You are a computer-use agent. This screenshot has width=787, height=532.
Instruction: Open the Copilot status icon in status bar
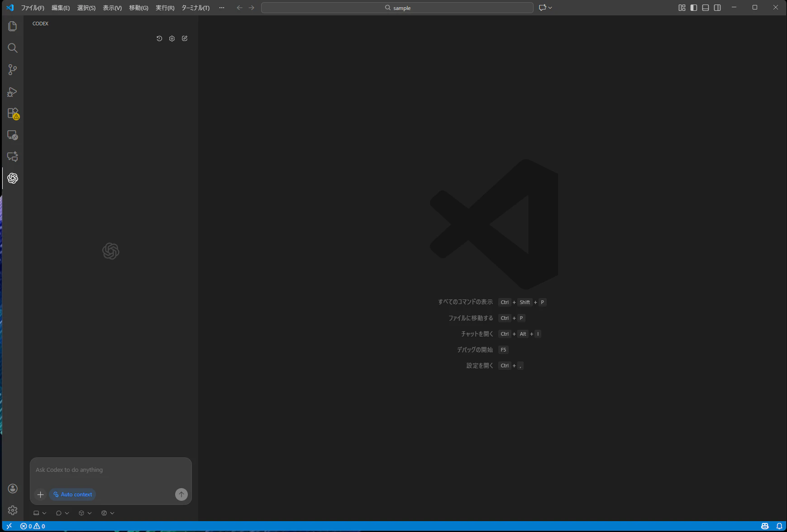pyautogui.click(x=765, y=526)
